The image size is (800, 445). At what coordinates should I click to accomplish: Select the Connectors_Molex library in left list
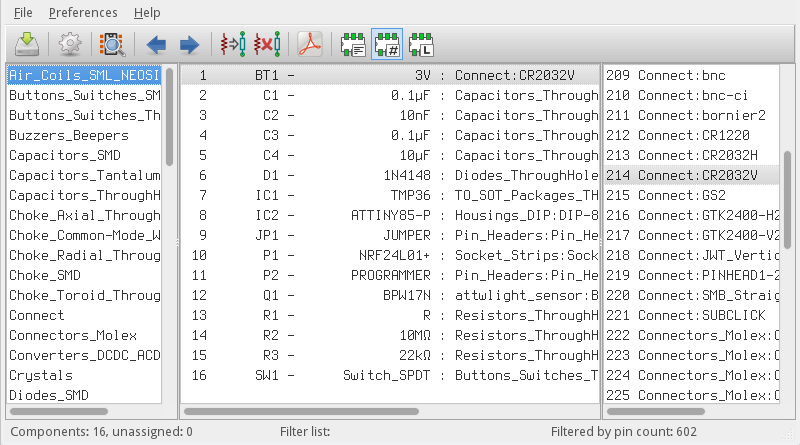(84, 335)
